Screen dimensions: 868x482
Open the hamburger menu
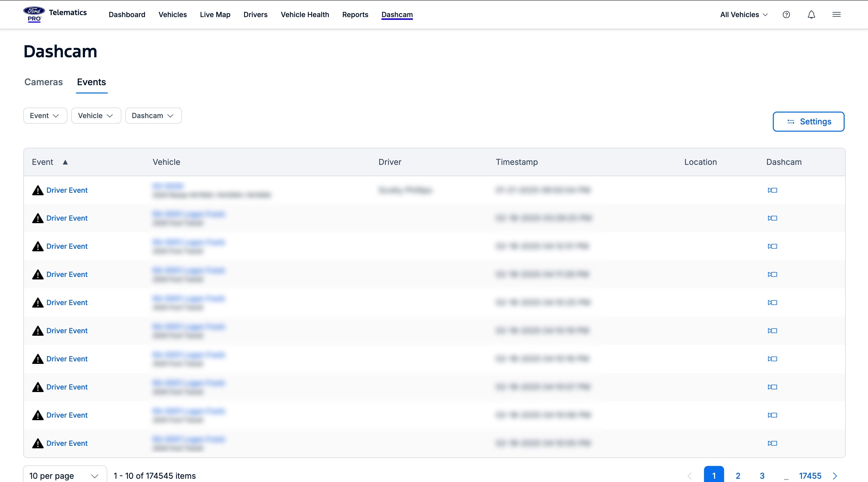coord(837,15)
